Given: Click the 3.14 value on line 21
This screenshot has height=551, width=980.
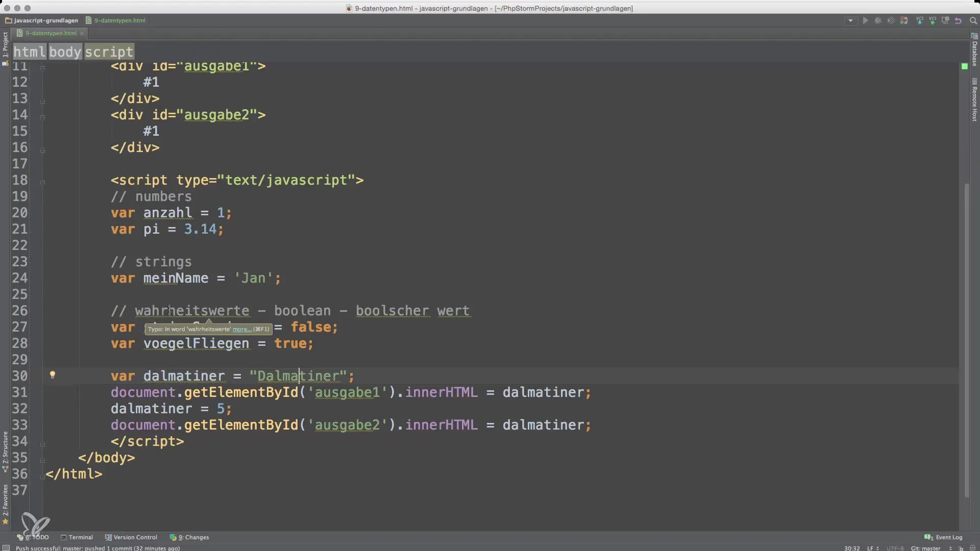Looking at the screenshot, I should click(200, 229).
